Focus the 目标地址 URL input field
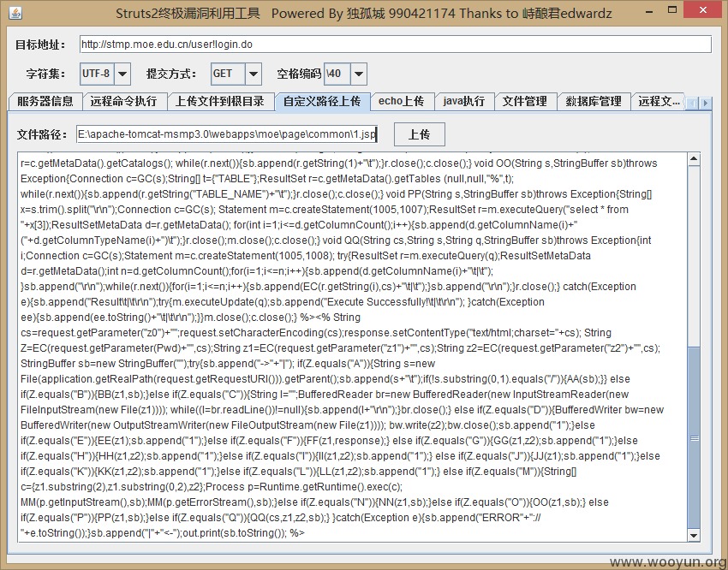 tap(395, 45)
